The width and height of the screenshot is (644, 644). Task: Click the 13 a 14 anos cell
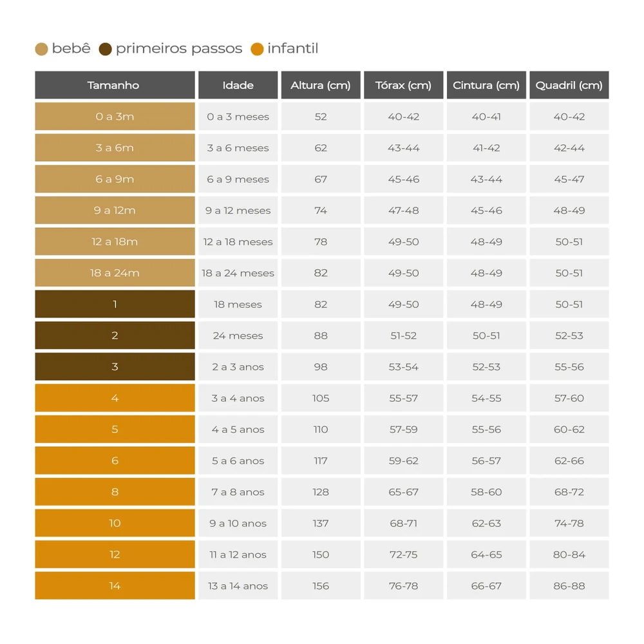238,585
